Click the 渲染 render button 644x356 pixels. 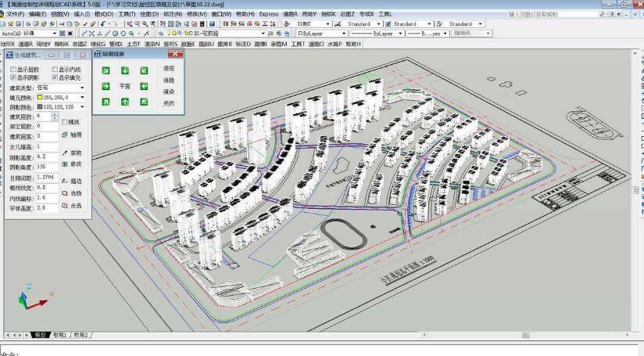click(169, 92)
